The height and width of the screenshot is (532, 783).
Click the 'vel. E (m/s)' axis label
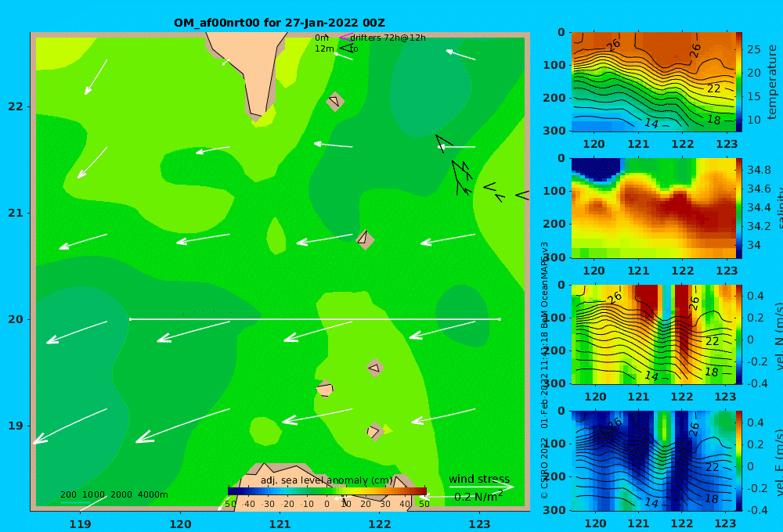point(778,462)
